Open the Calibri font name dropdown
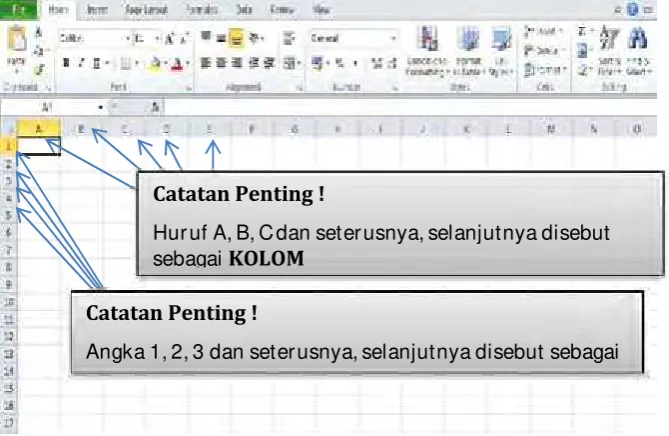Viewport: 669px width, 436px height. (127, 39)
